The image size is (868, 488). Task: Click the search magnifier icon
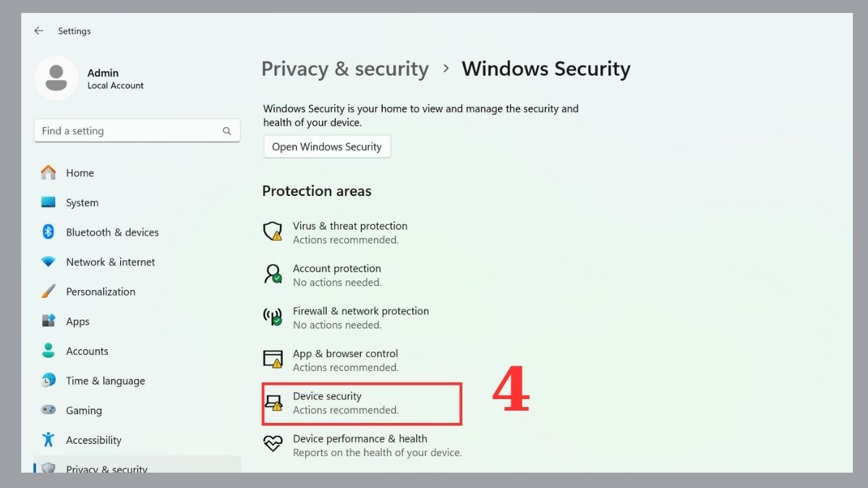tap(227, 131)
